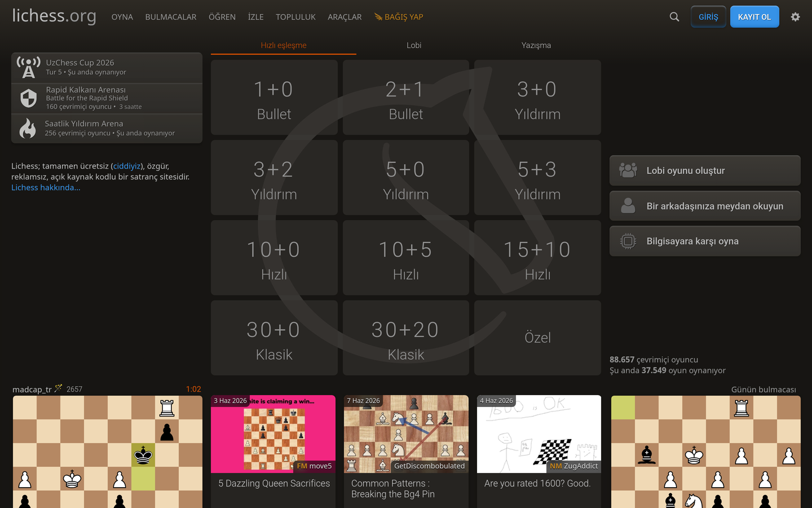Open the Günün bulmacası puzzle board
This screenshot has width=812, height=508.
pyautogui.click(x=706, y=452)
